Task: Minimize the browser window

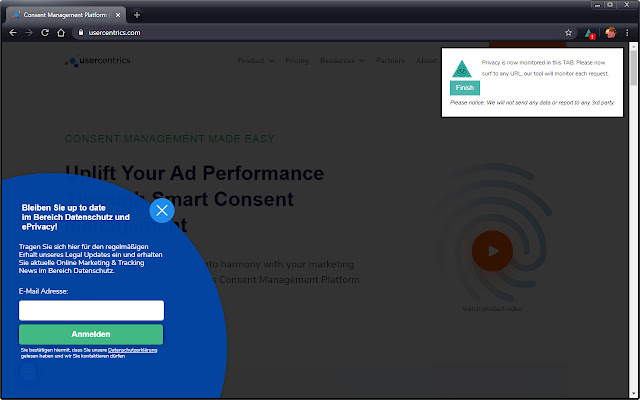Action: coord(598,5)
